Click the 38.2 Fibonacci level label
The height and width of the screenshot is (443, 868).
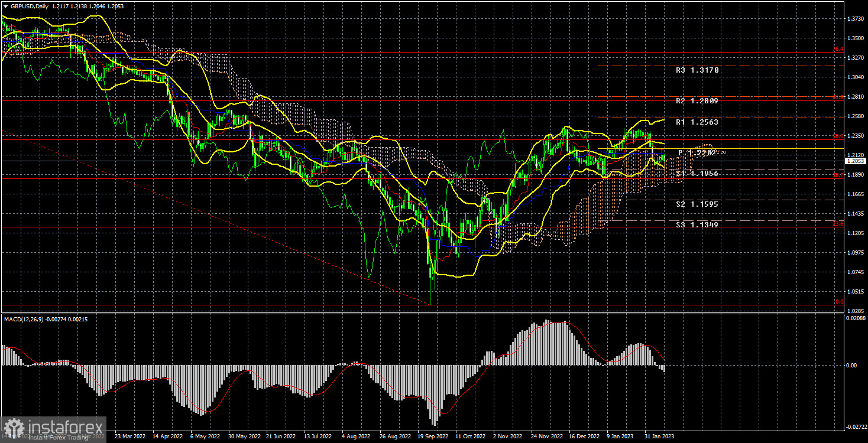pos(838,175)
